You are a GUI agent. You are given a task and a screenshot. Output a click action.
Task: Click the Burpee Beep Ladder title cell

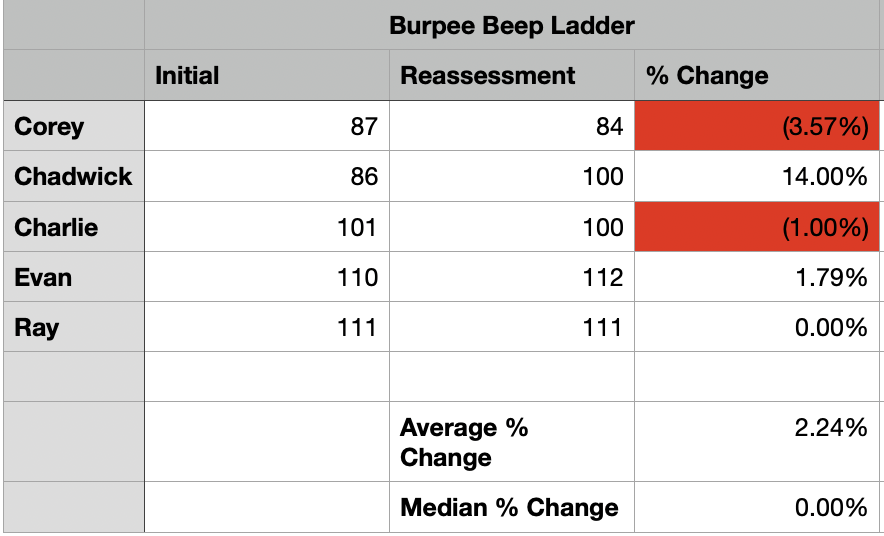(512, 25)
